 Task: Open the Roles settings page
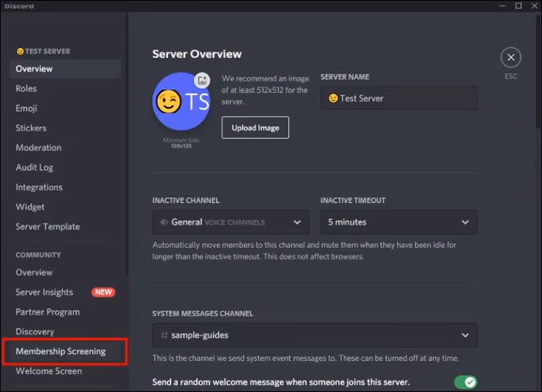pos(26,88)
